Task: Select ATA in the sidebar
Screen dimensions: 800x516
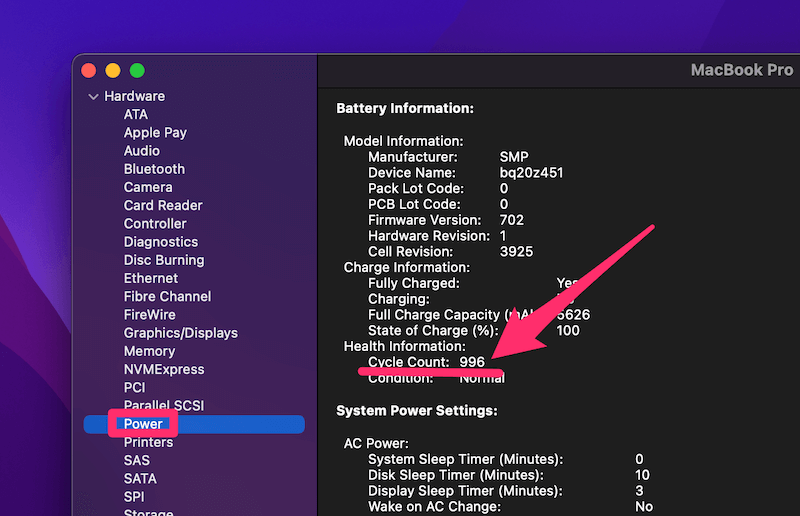Action: point(136,114)
